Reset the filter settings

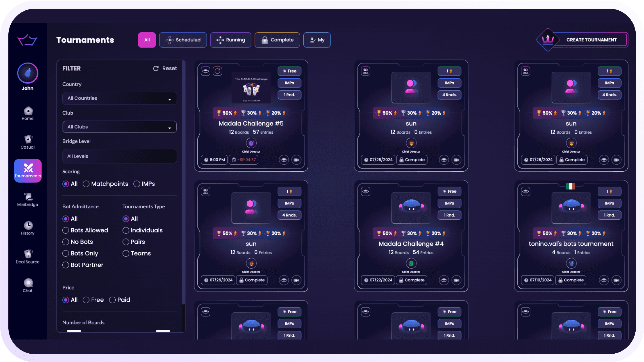tap(165, 69)
